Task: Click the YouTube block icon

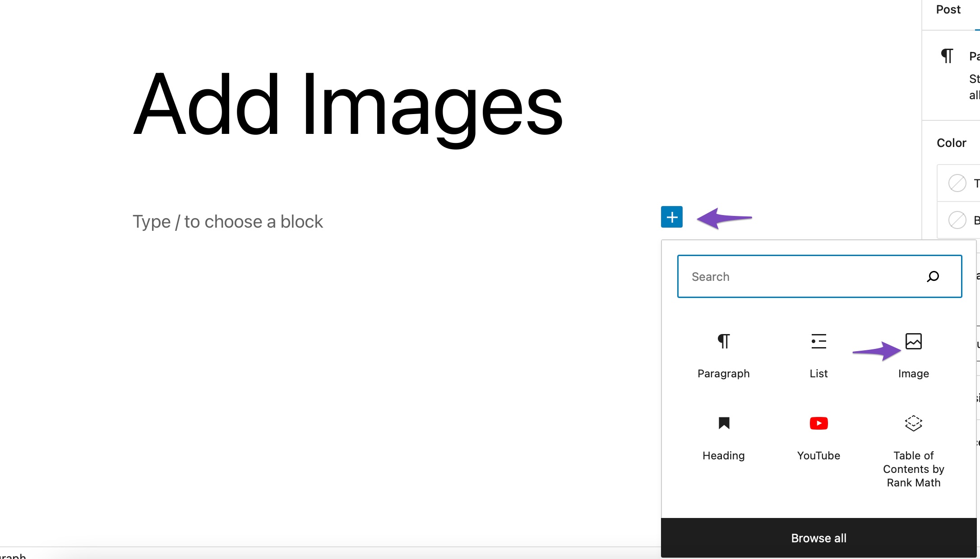Action: (x=818, y=424)
